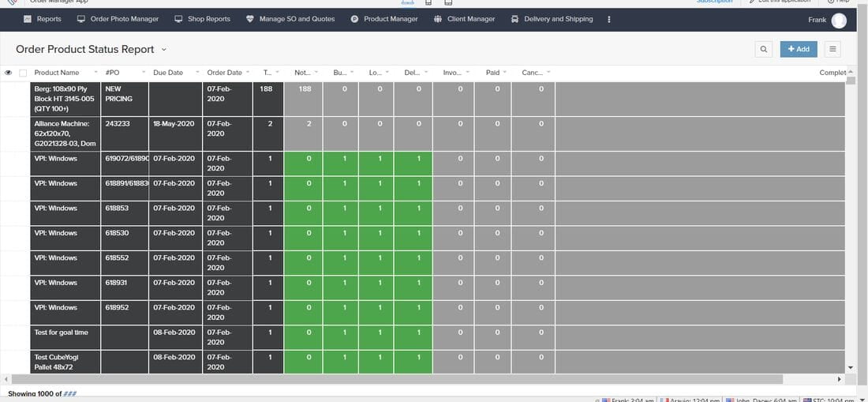Open Due Date column dropdown arrow

click(x=197, y=73)
